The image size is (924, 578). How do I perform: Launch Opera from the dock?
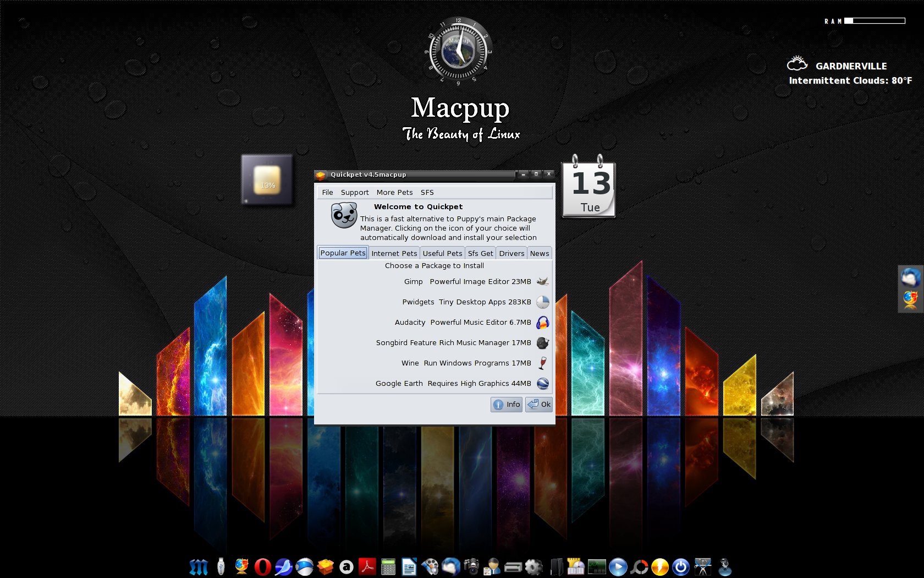click(262, 566)
